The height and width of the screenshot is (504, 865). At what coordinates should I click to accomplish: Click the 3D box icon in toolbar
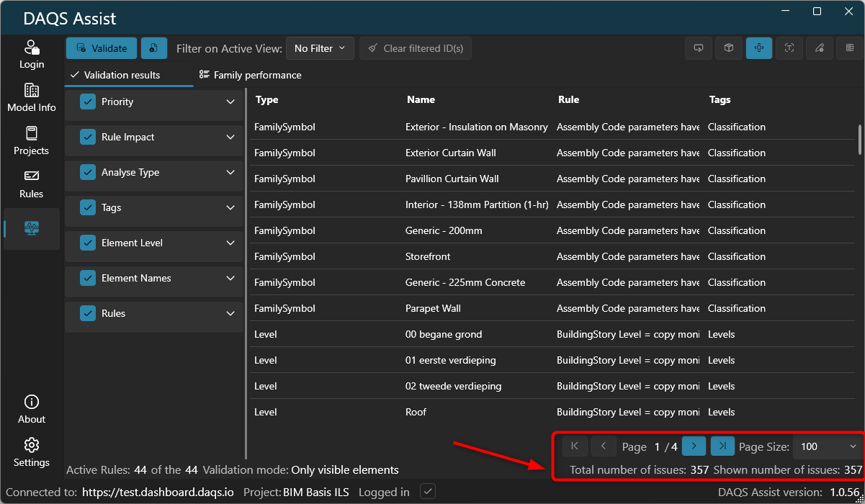pos(729,48)
